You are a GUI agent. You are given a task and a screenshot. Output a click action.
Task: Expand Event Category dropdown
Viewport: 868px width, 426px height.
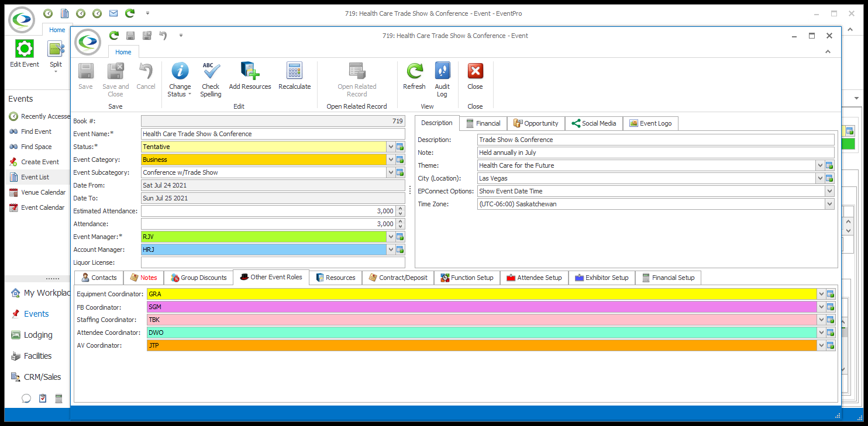(390, 160)
